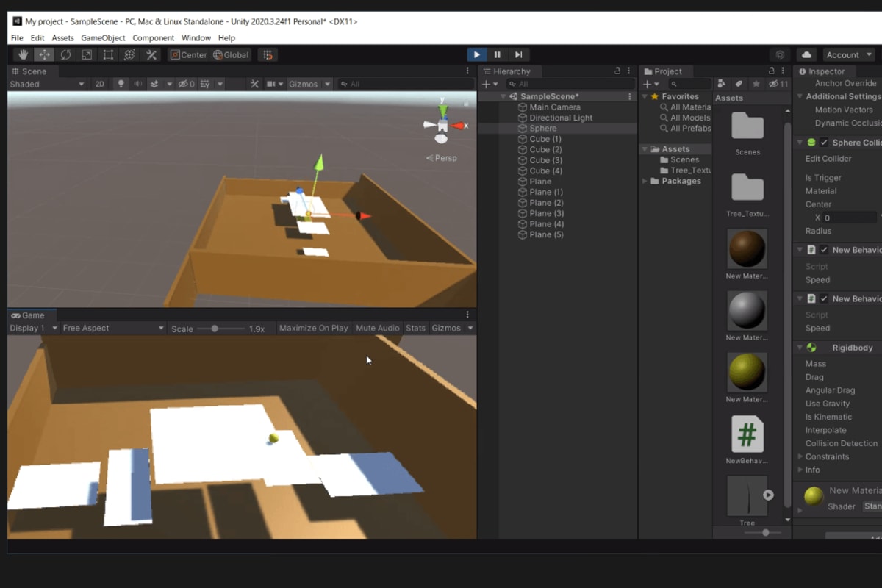The image size is (882, 588).
Task: Toggle 2D view mode in Scene
Action: click(x=99, y=84)
